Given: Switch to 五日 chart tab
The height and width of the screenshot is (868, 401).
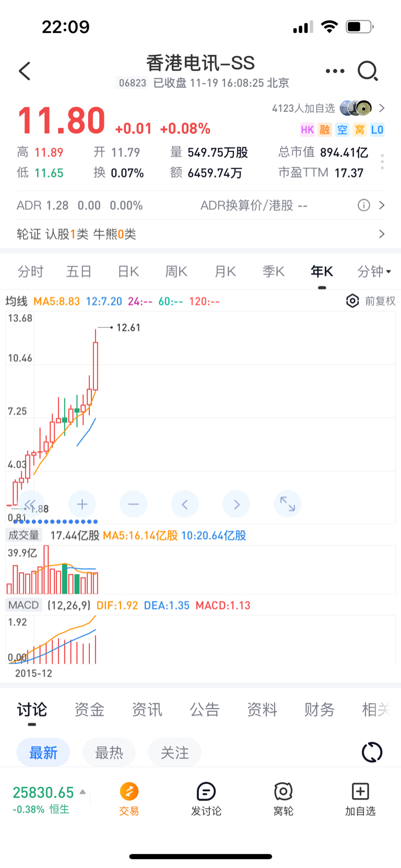Looking at the screenshot, I should pos(79,271).
